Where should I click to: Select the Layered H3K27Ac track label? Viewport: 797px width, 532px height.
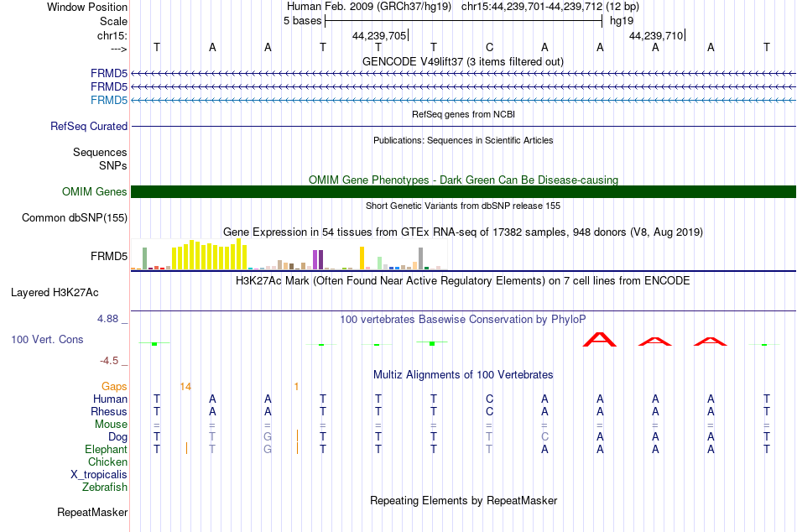pos(55,293)
